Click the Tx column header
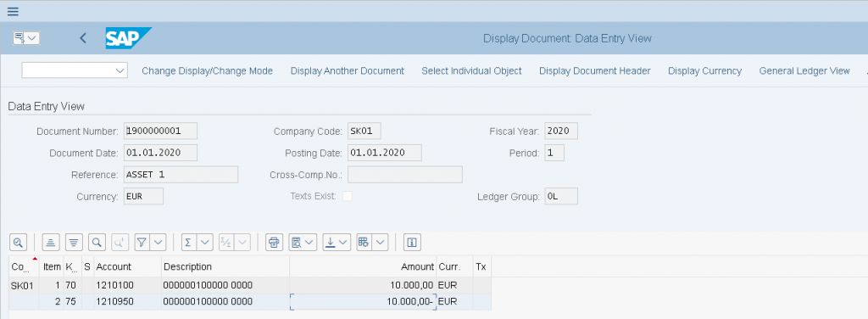 pyautogui.click(x=481, y=266)
